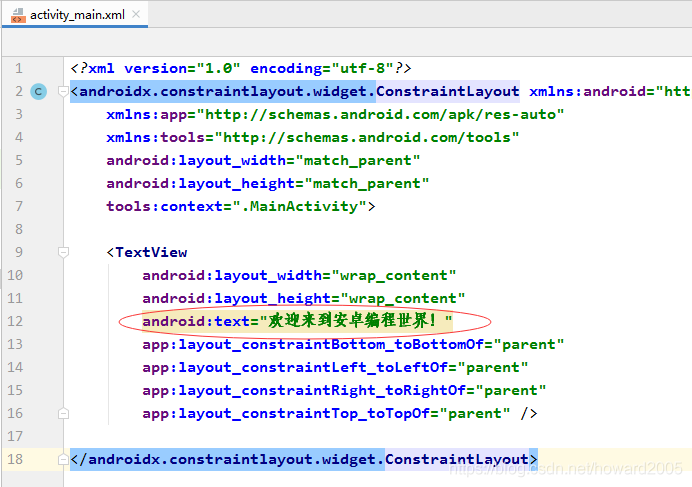Click the xmlns:app res-auto namespace line

coord(335,114)
